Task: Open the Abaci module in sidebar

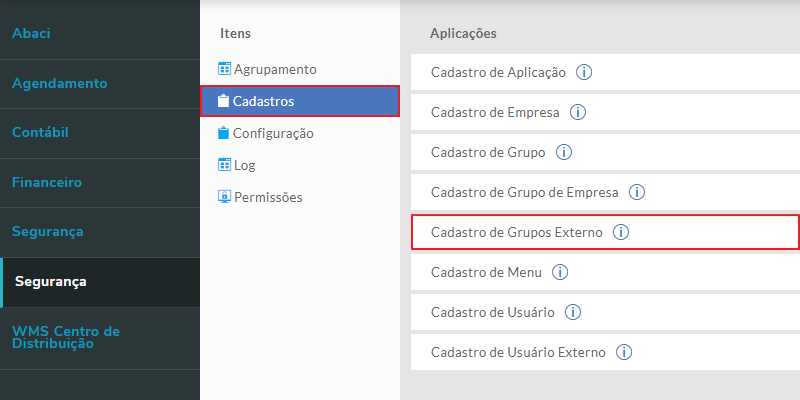Action: 31,33
